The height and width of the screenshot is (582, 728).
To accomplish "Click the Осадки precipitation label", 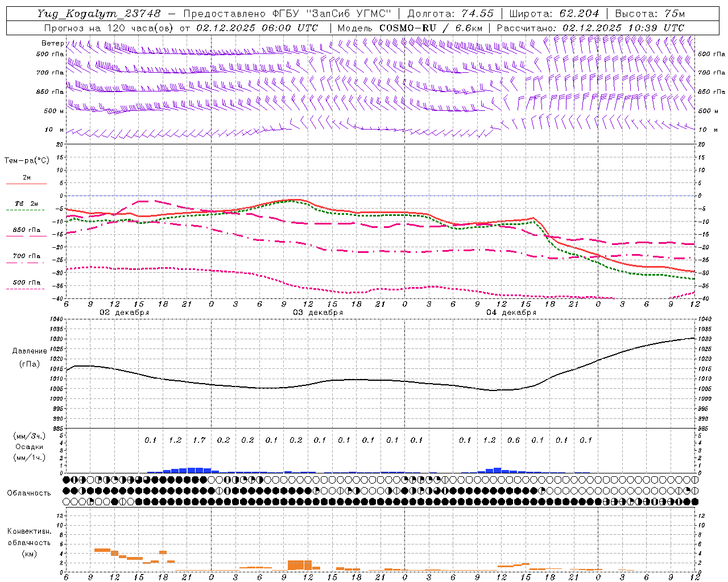I will tap(29, 447).
